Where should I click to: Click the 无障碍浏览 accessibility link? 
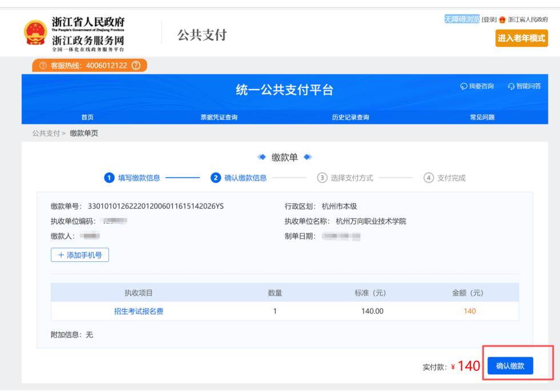point(461,19)
